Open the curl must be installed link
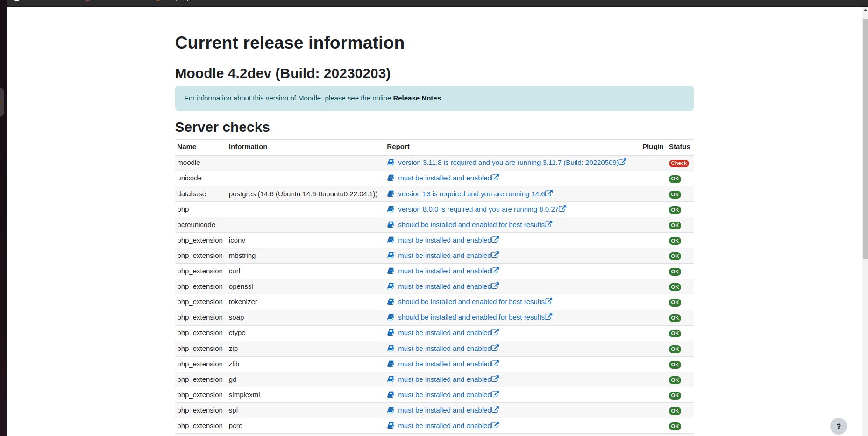Viewport: 868px width, 436px height. [445, 271]
